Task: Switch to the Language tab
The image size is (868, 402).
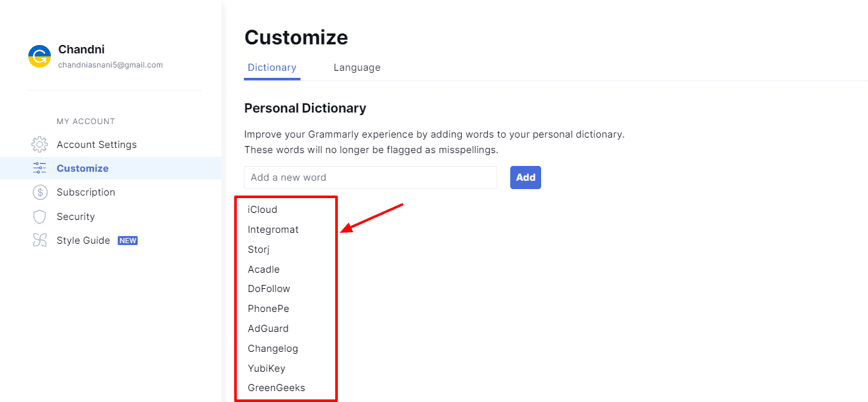Action: click(356, 68)
